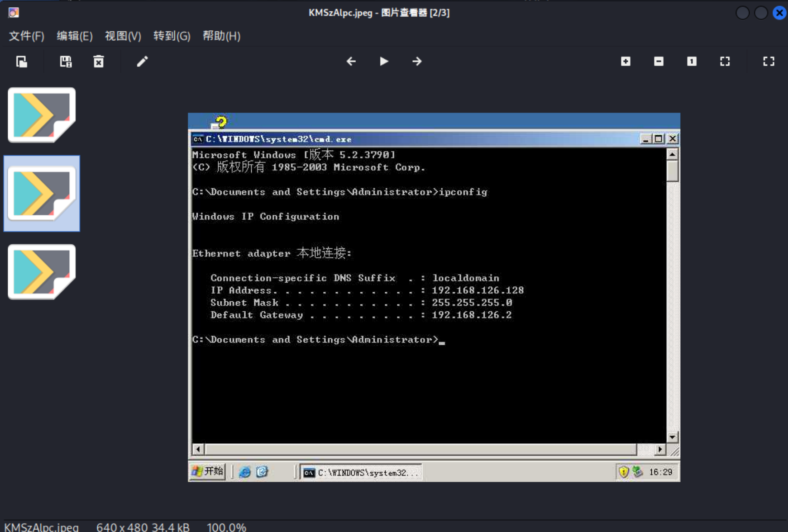This screenshot has width=788, height=532.
Task: Save a copy using the floppy disk icon
Action: point(66,62)
